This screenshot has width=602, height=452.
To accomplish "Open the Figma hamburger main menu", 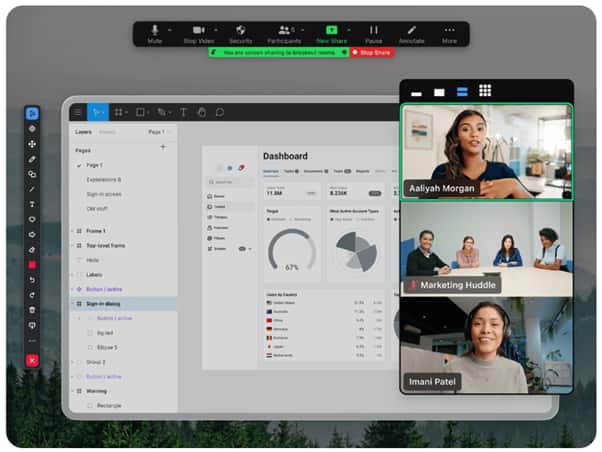I will point(78,112).
